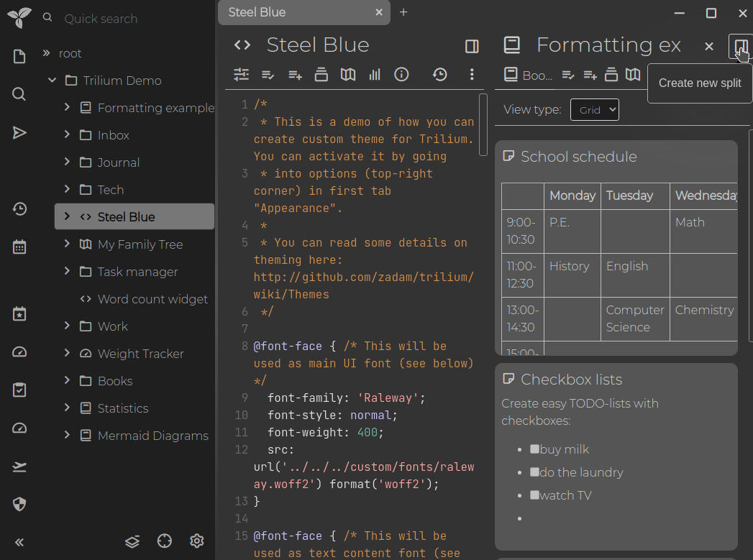Viewport: 753px width, 560px height.
Task: Toggle the 'buy milk' checkbox
Action: (534, 449)
